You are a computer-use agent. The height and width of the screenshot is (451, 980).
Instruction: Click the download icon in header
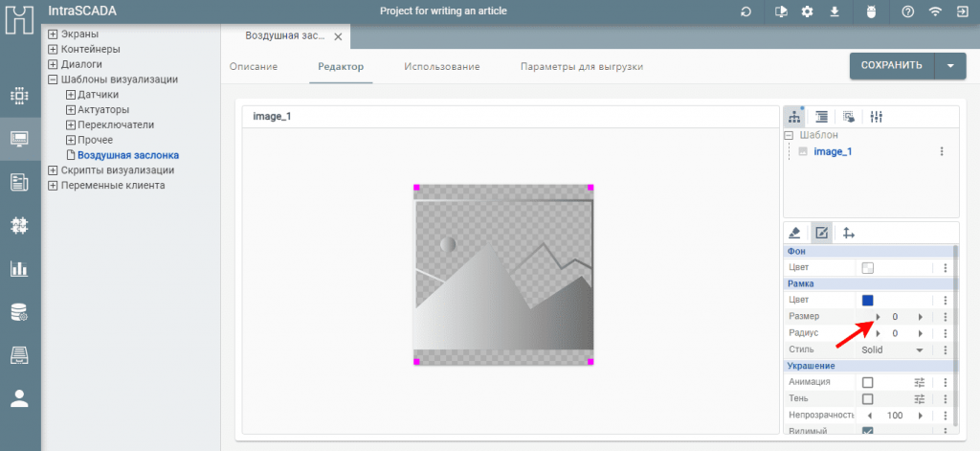(x=835, y=11)
